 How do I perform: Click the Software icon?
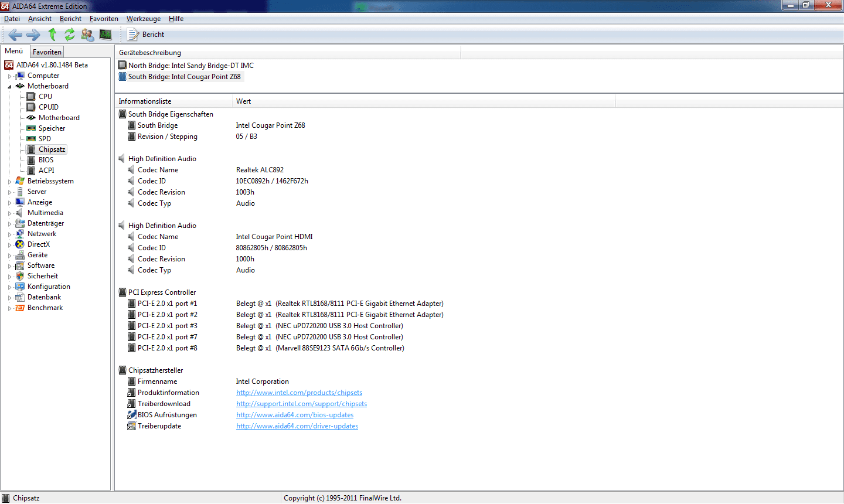(x=20, y=265)
